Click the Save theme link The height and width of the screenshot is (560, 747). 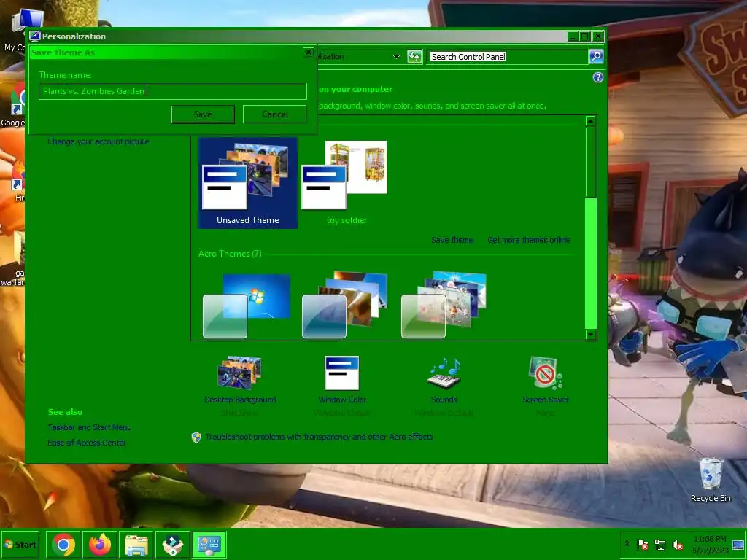(452, 240)
